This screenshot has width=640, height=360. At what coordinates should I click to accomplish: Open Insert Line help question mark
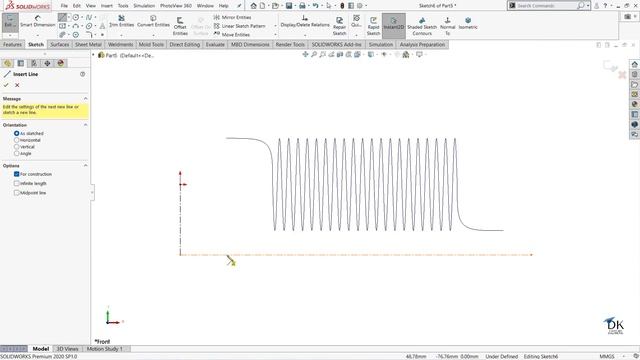point(82,74)
